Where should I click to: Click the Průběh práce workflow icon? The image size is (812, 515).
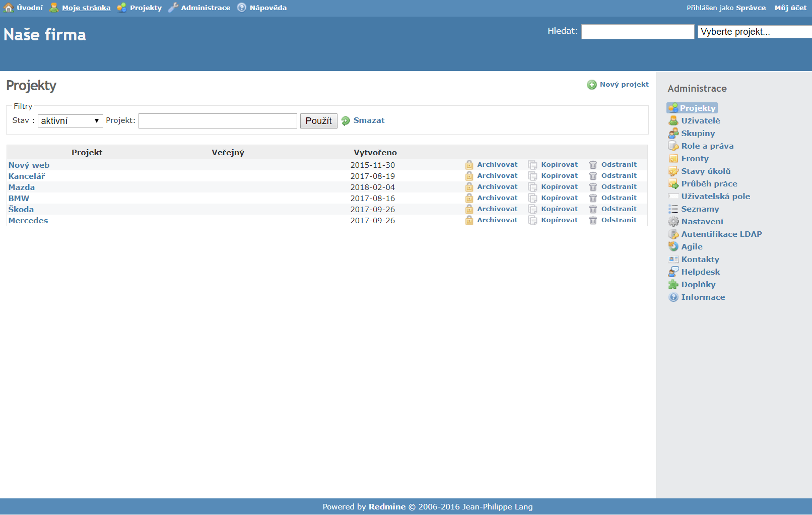tap(673, 183)
